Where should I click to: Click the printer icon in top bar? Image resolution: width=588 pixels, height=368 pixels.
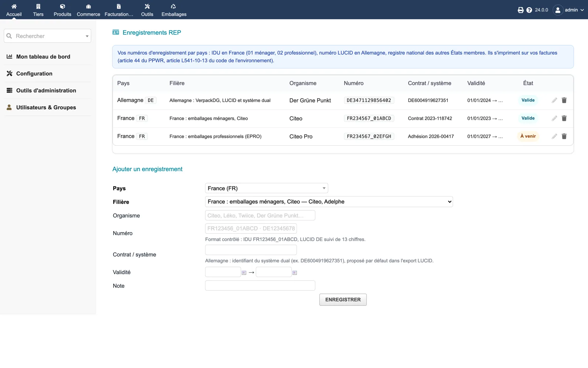[521, 10]
